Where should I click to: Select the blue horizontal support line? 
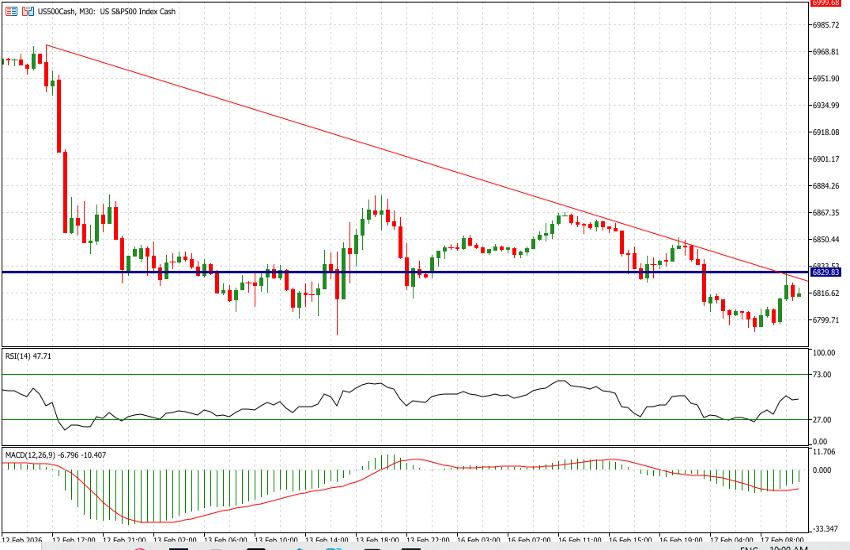[x=500, y=272]
